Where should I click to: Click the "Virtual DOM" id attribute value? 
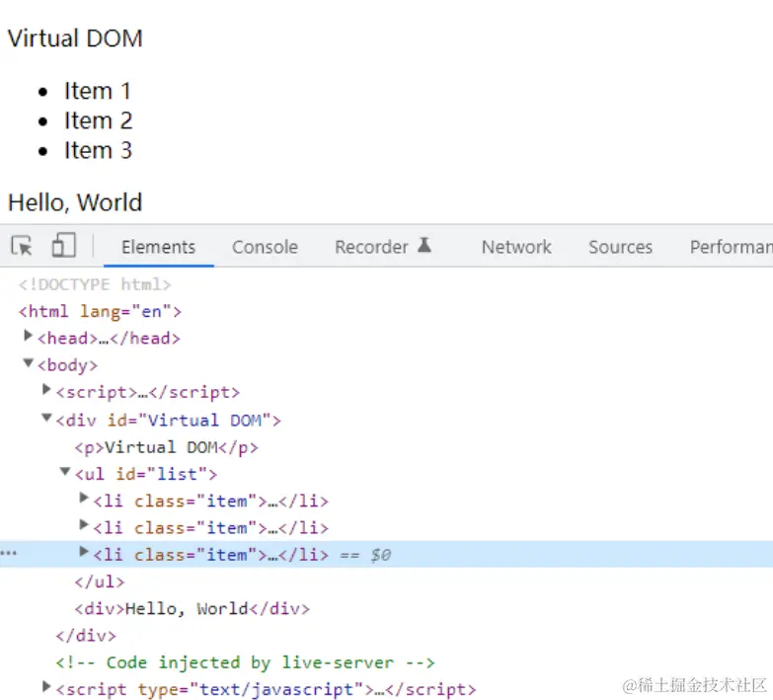point(204,420)
